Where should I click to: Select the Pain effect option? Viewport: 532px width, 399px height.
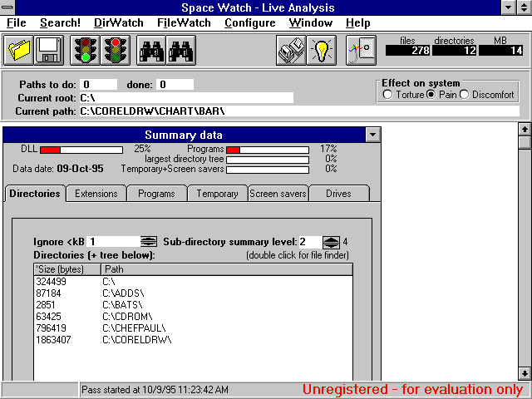point(431,95)
